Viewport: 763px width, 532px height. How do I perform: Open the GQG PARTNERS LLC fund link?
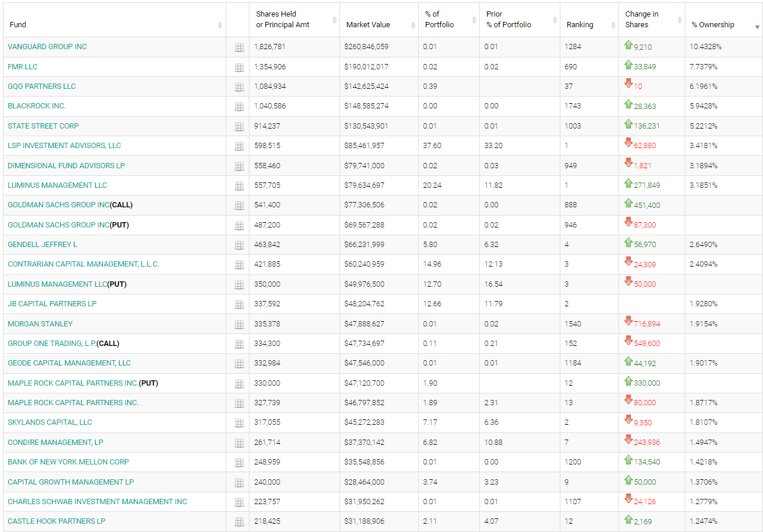(42, 86)
